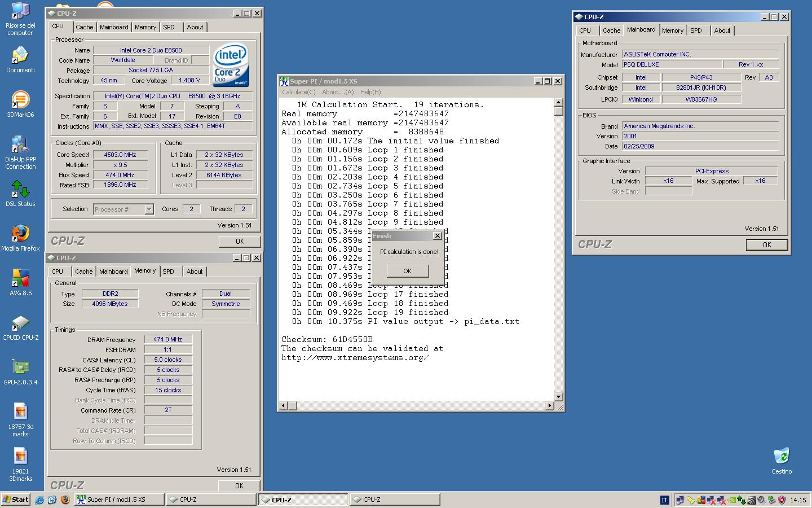
Task: Activate Super PI / mod1.5 XS taskbar button
Action: (119, 500)
